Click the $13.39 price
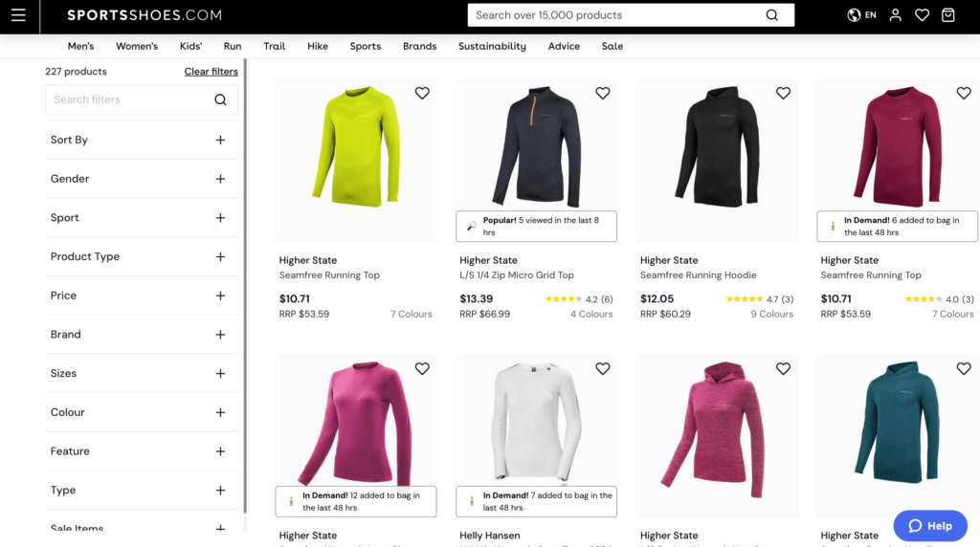The width and height of the screenshot is (980, 547). coord(477,299)
